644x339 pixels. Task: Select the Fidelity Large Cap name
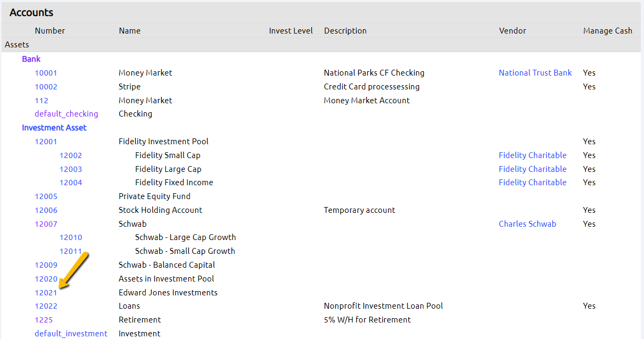pyautogui.click(x=168, y=169)
